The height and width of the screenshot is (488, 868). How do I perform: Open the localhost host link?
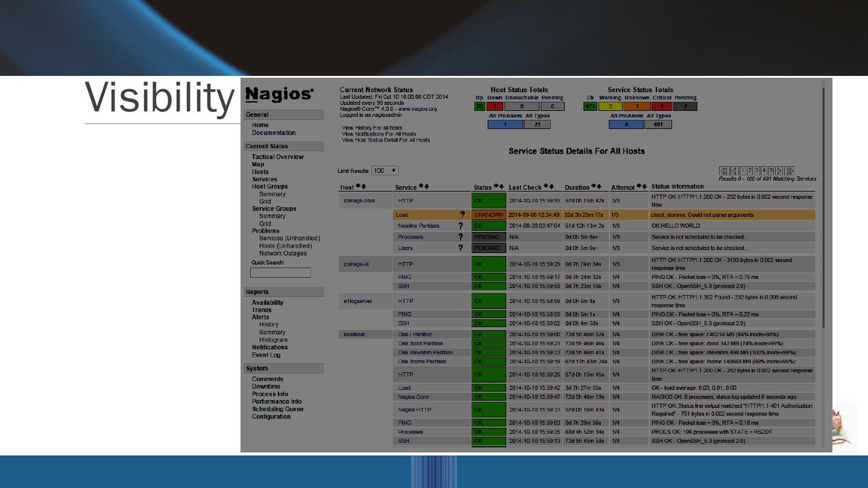click(x=354, y=334)
